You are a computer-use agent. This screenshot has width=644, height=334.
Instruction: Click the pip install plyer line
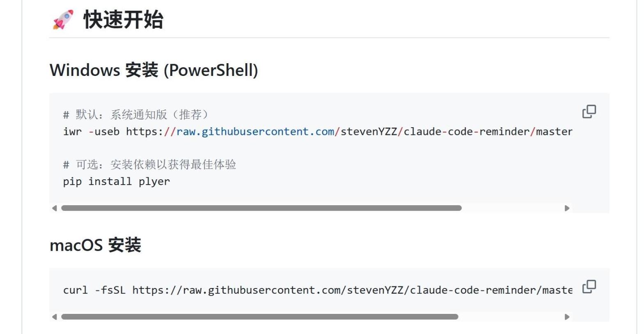[117, 181]
